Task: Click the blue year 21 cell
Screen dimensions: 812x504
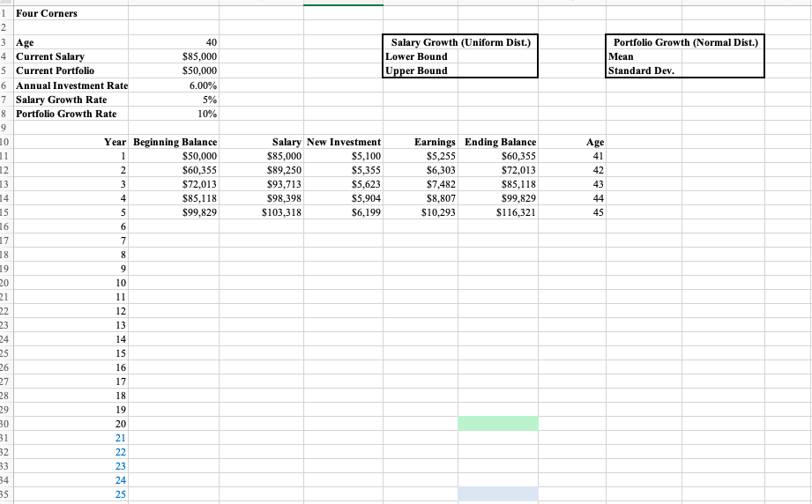Action: [71, 438]
